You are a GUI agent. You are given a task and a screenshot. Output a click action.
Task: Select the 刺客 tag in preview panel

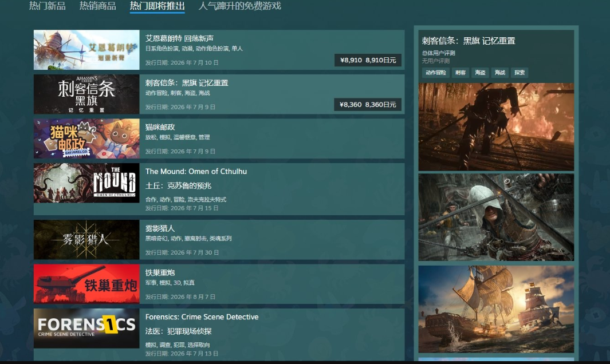(461, 73)
